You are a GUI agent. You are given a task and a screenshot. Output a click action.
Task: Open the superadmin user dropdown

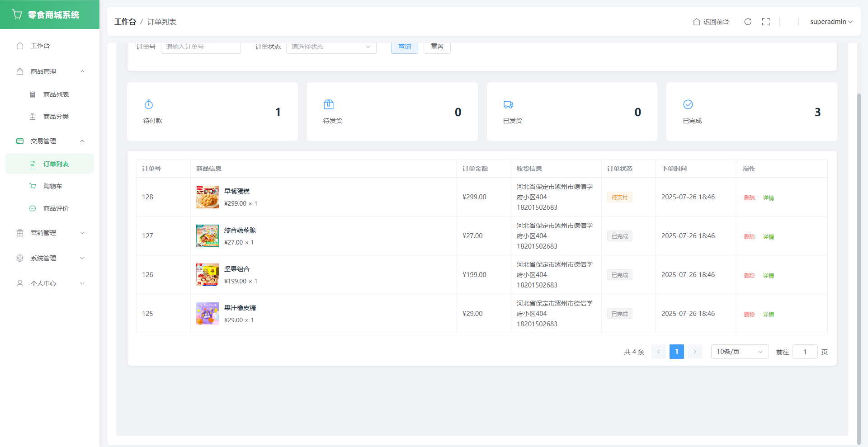tap(831, 22)
